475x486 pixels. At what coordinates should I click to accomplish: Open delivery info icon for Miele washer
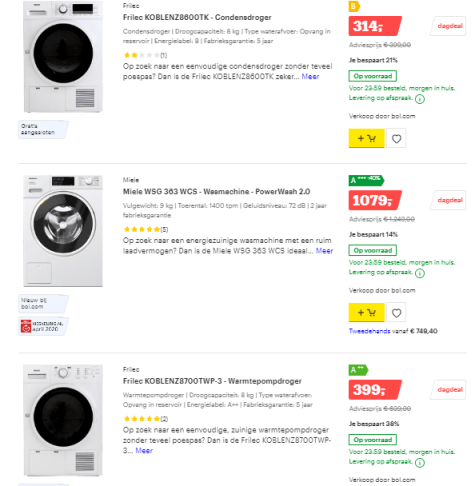point(420,273)
